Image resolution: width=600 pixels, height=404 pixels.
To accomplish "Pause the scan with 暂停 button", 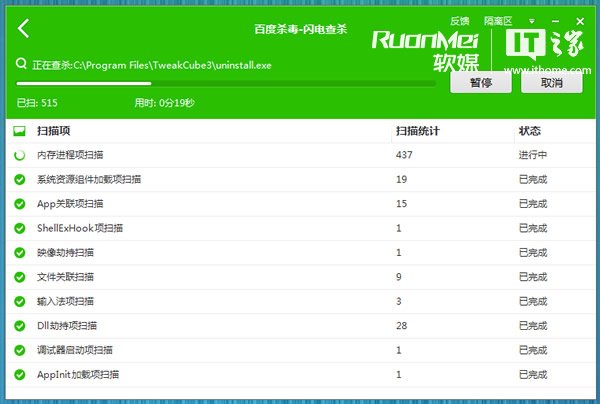I will tap(479, 83).
